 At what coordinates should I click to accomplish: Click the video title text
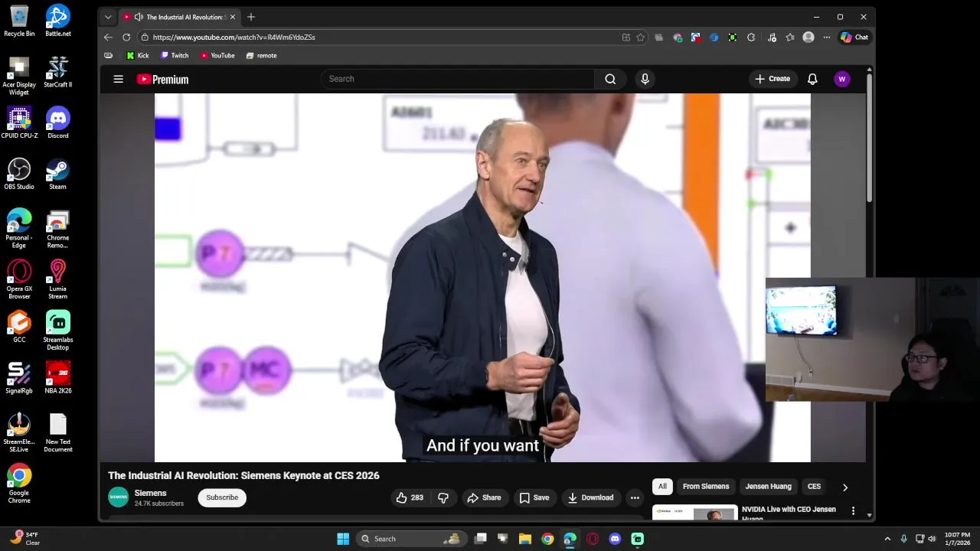click(x=243, y=475)
